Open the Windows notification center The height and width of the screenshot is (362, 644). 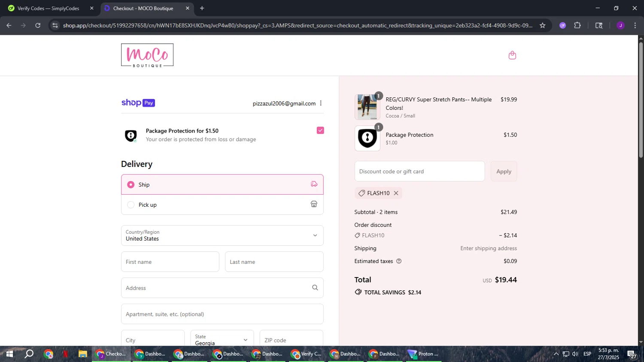coord(632,354)
